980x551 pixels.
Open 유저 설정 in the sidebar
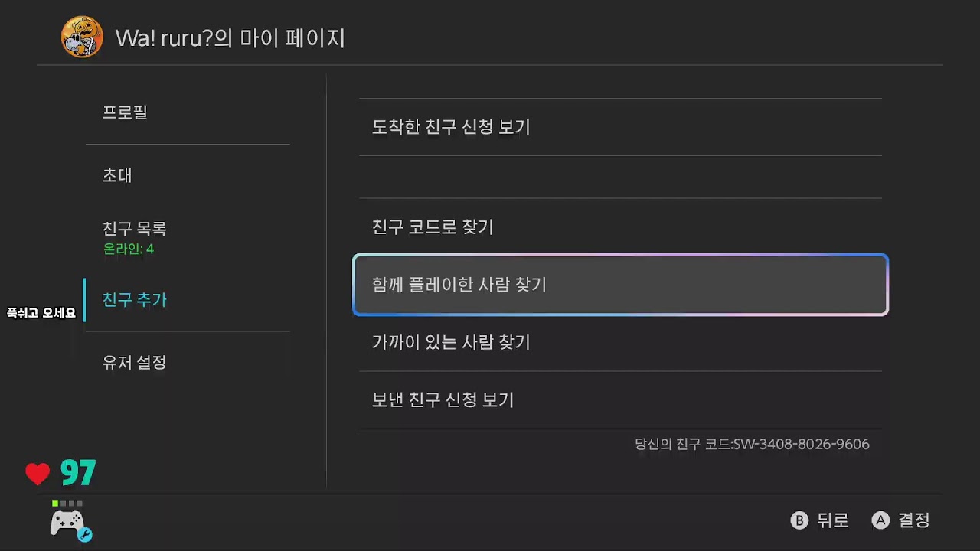click(188, 362)
